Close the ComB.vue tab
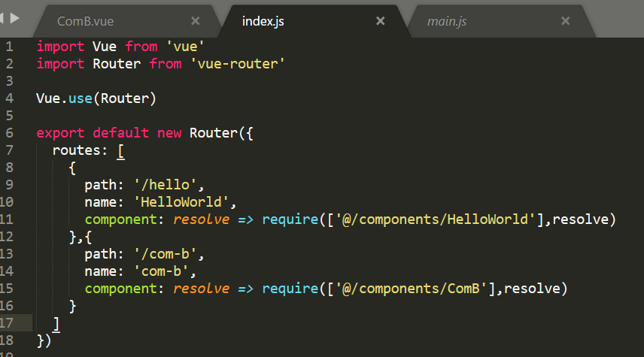This screenshot has height=357, width=644. [196, 21]
